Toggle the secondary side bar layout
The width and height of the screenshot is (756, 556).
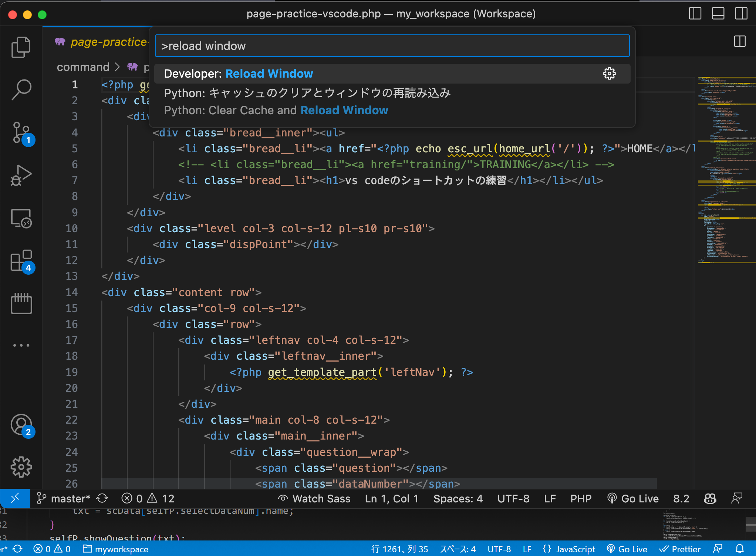pyautogui.click(x=741, y=14)
